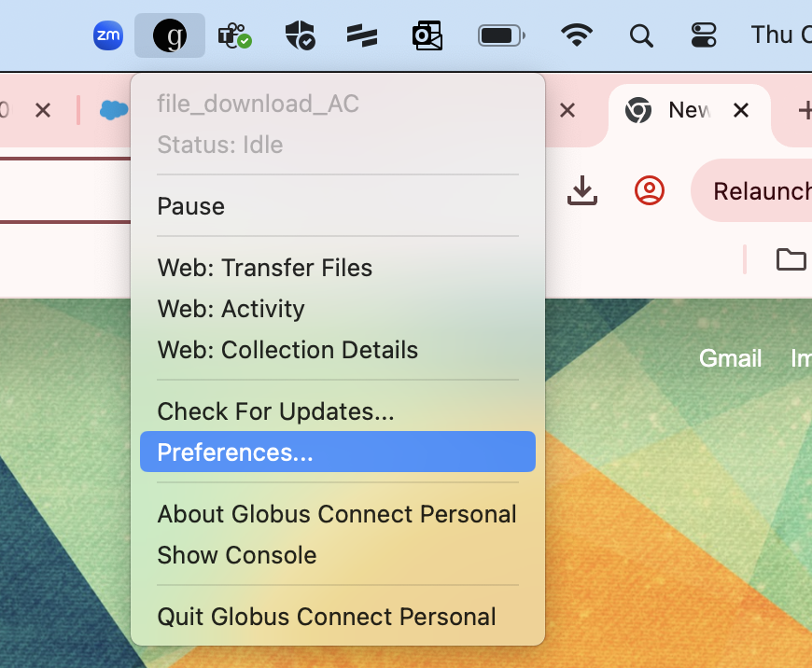Viewport: 812px width, 668px height.
Task: Open the Zoom menu bar icon
Action: click(x=107, y=35)
